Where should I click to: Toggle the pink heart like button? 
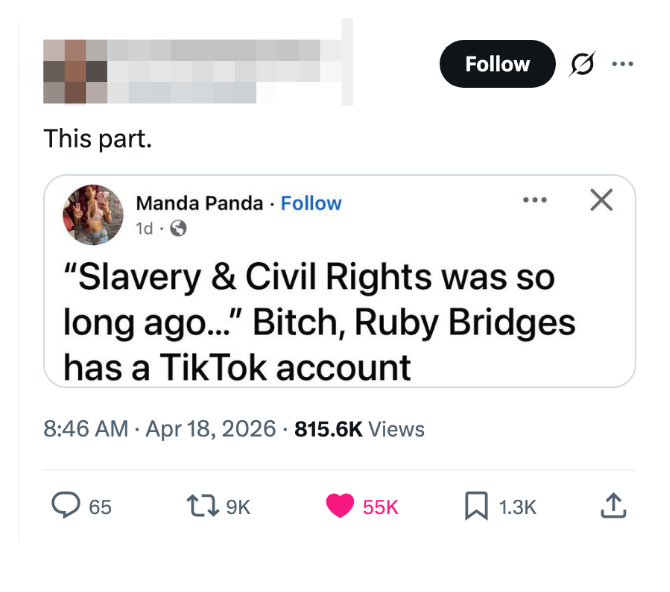click(340, 507)
